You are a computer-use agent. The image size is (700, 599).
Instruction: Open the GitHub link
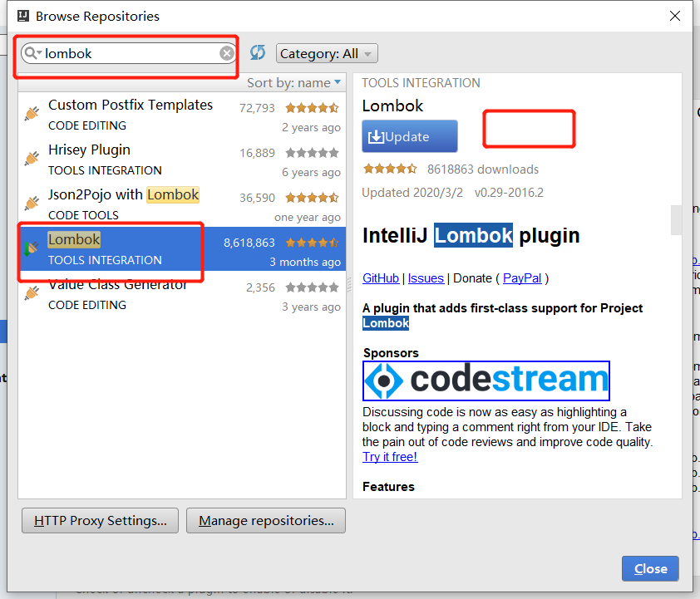tap(382, 278)
